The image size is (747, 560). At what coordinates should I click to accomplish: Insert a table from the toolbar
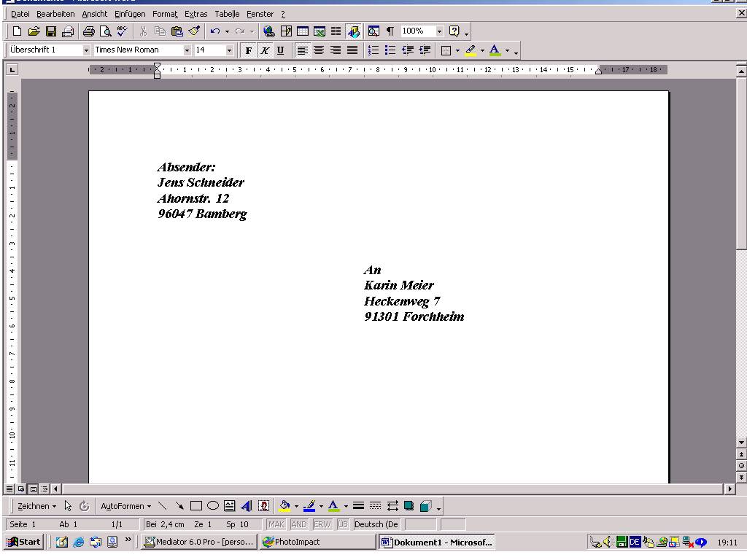[303, 31]
